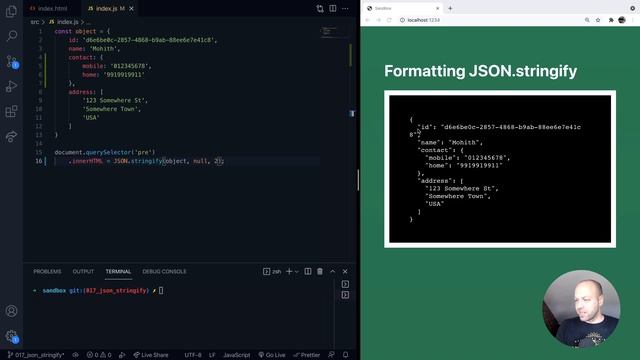
Task: Click the circular webcam video thumbnail
Action: [x=581, y=309]
